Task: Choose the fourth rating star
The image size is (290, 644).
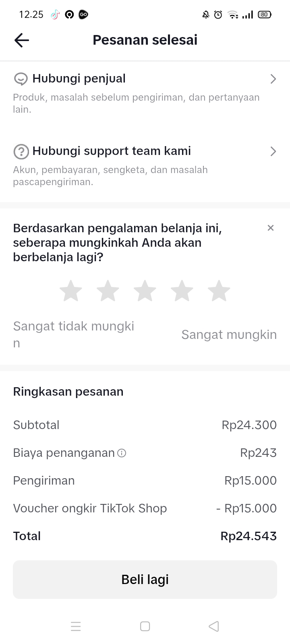Action: [182, 291]
